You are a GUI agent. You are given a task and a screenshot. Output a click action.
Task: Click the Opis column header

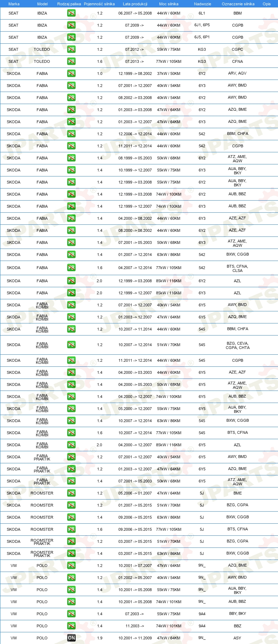pyautogui.click(x=267, y=4)
